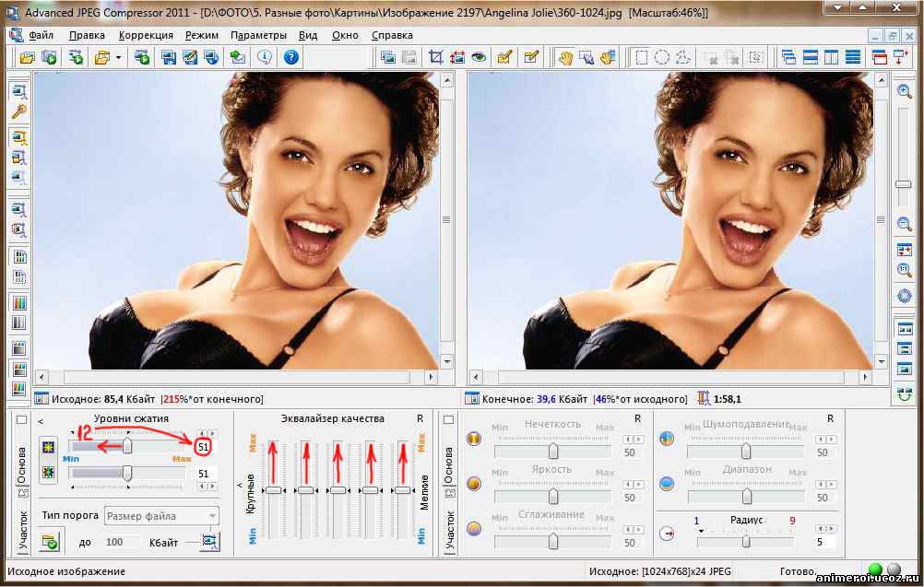Click the Шумоподавление value stepper arrows
This screenshot has width=924, height=587.
[x=825, y=440]
